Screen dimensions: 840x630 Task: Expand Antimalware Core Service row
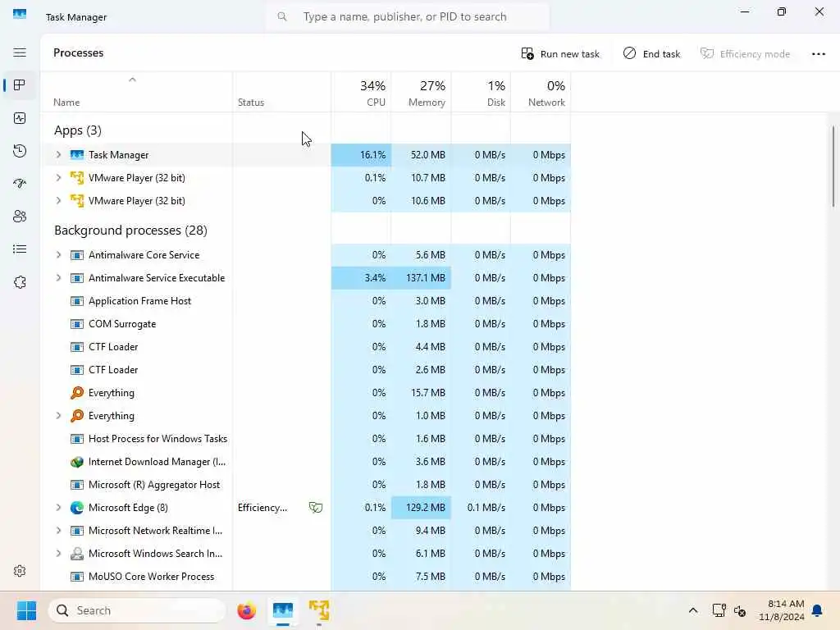point(58,255)
